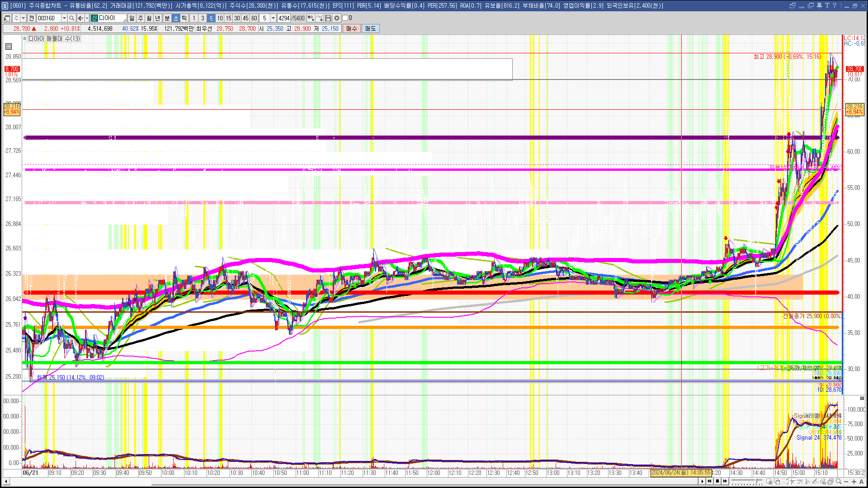Click the 매도 sell button
The height and width of the screenshot is (488, 868).
coord(371,28)
